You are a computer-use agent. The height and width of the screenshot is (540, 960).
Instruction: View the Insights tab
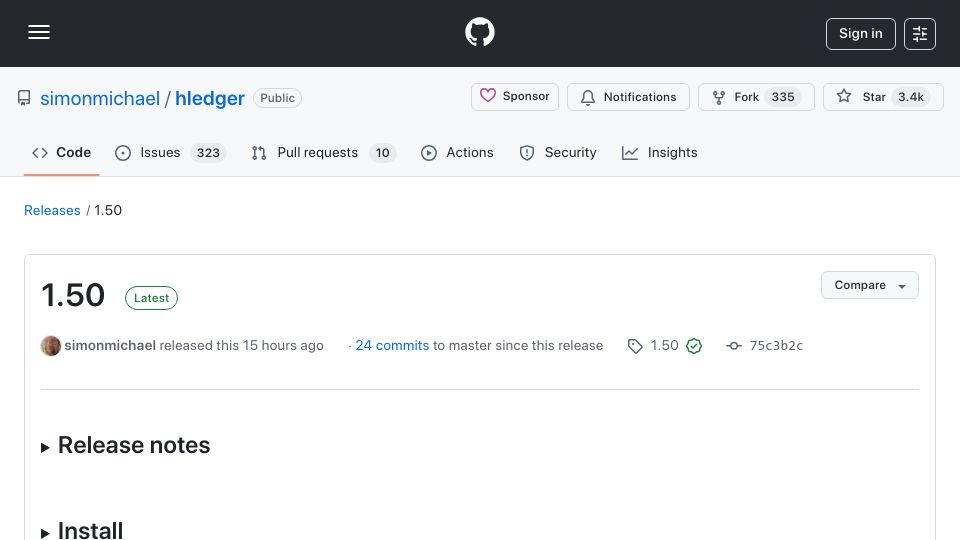(x=659, y=152)
